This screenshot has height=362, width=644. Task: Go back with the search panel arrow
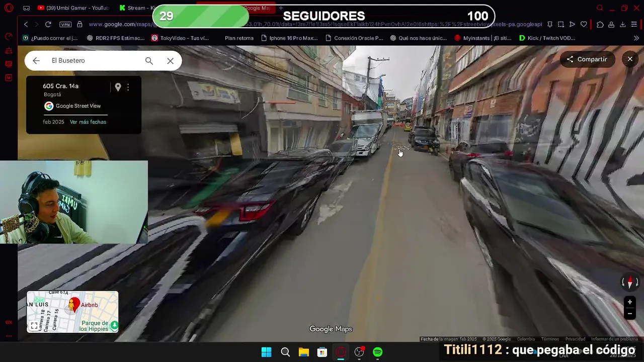[36, 61]
